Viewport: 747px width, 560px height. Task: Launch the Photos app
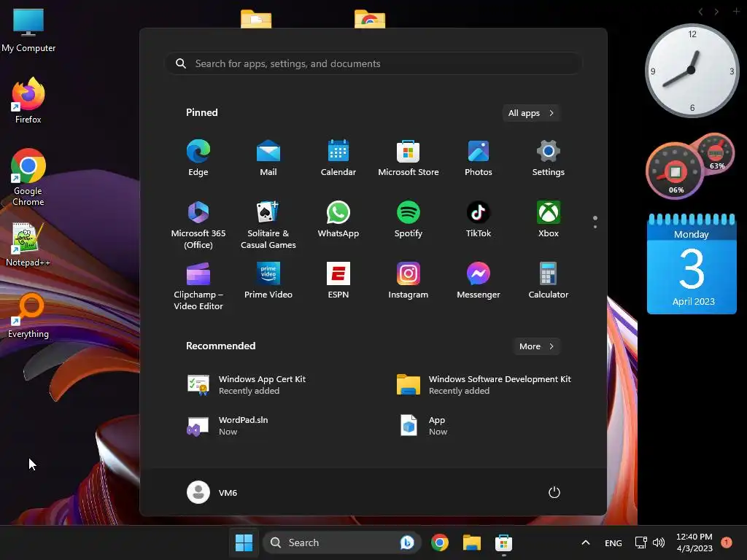(x=479, y=158)
